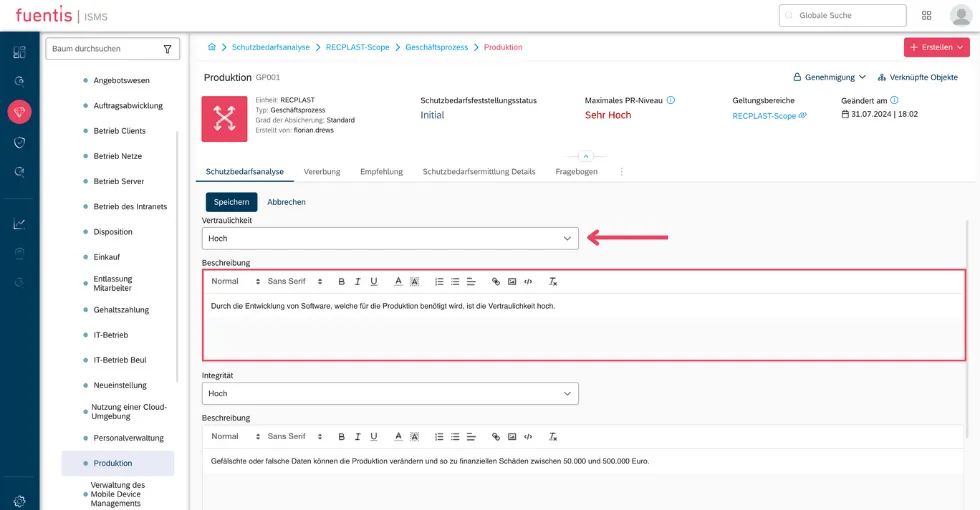The width and height of the screenshot is (980, 510).
Task: Click the Abbrechen link
Action: [286, 202]
